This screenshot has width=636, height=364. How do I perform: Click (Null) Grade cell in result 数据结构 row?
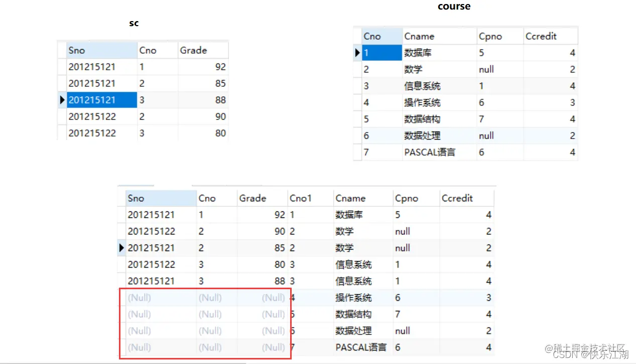[x=263, y=314]
